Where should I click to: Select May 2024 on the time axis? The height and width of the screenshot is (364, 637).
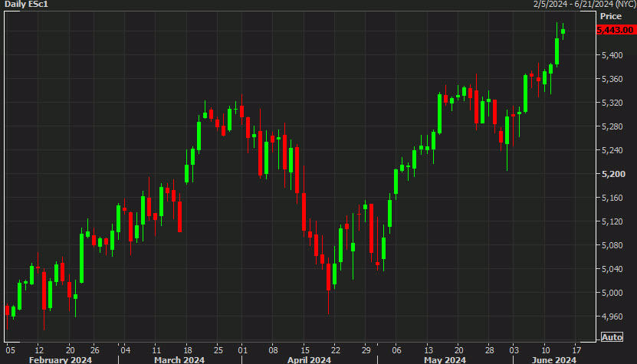tap(445, 359)
